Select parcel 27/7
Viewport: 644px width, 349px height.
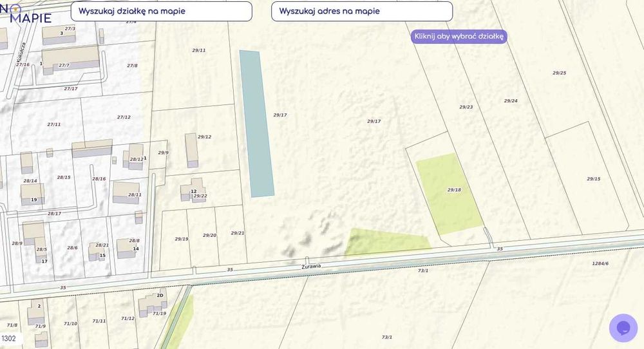[x=64, y=65]
